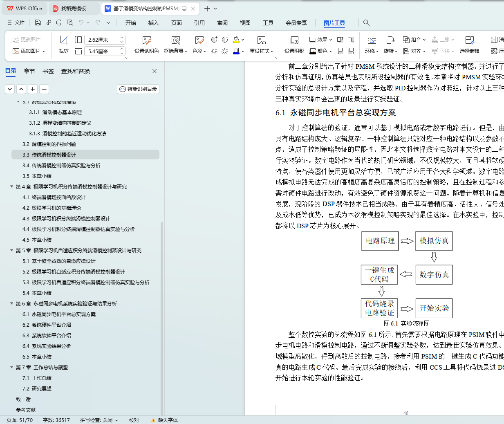Viewport: 504px width, 424px height.
Task: Click the navigation pane vertical scrollbar
Action: [162, 319]
